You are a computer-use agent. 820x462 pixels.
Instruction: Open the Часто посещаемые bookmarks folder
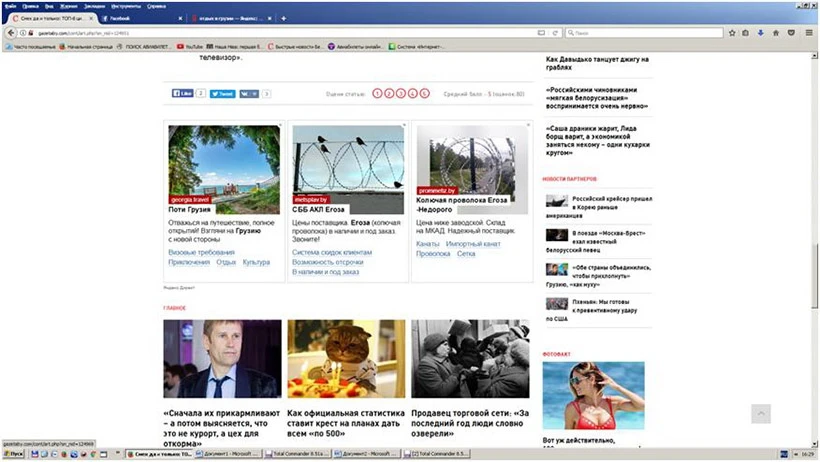pyautogui.click(x=30, y=47)
